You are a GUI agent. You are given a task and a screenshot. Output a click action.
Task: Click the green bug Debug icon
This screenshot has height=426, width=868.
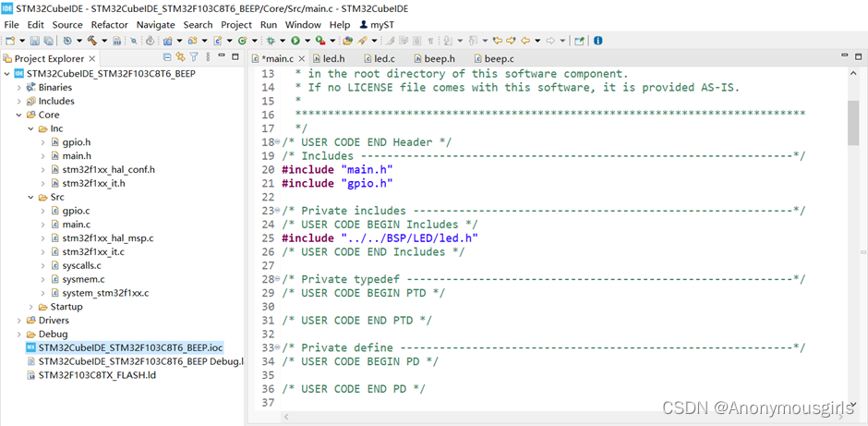pyautogui.click(x=271, y=41)
